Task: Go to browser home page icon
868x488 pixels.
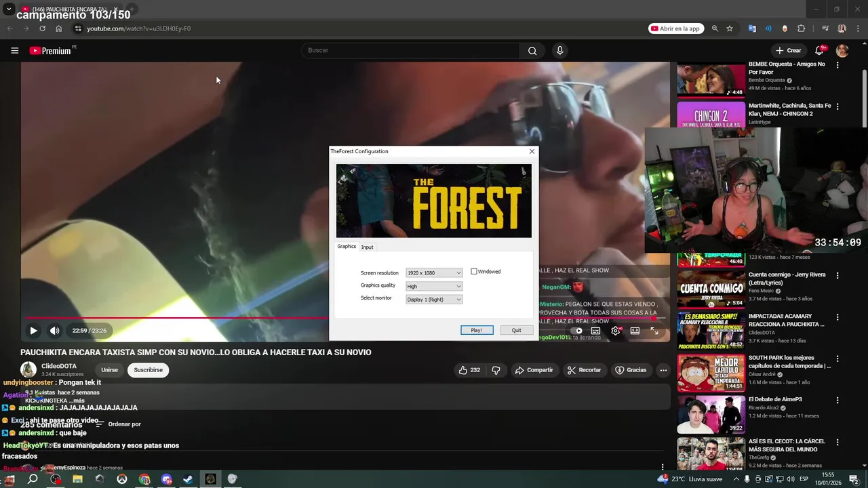Action: [x=58, y=28]
